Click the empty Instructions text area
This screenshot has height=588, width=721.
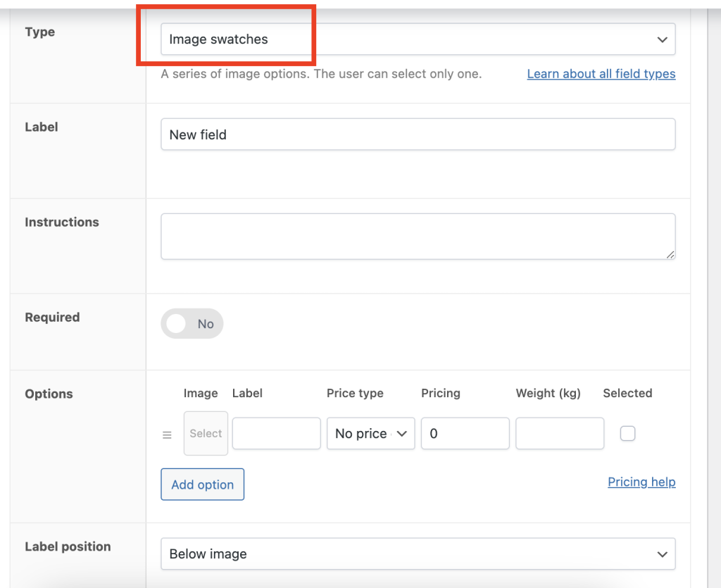coord(418,236)
